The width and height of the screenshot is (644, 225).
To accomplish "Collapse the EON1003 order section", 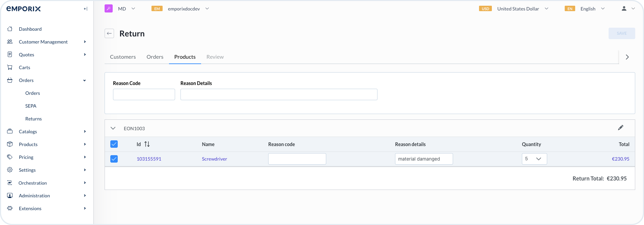I will 113,128.
